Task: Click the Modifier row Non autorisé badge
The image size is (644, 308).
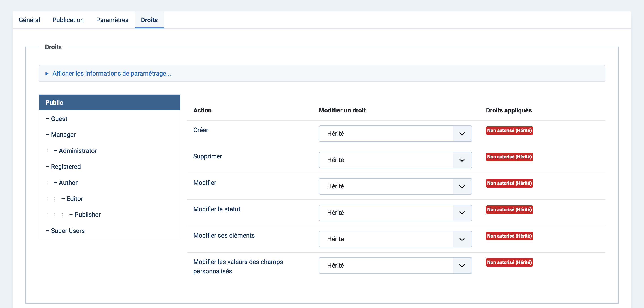Action: point(509,183)
